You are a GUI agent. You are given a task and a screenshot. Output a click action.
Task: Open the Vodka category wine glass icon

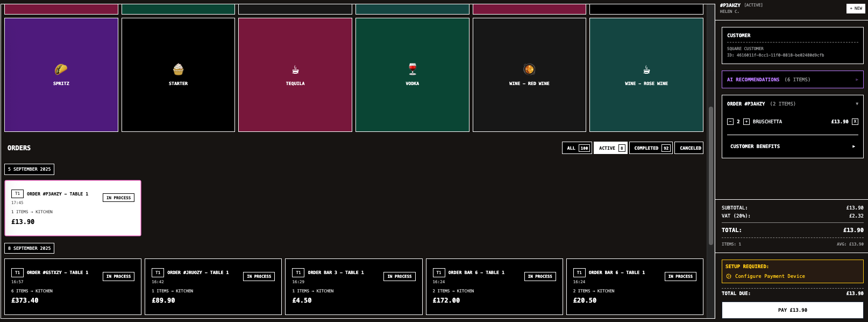[x=412, y=69]
